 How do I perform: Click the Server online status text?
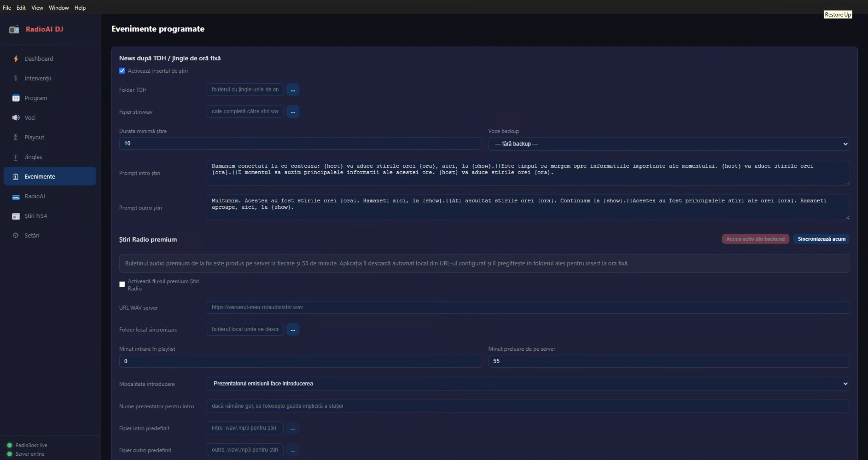[x=30, y=454]
